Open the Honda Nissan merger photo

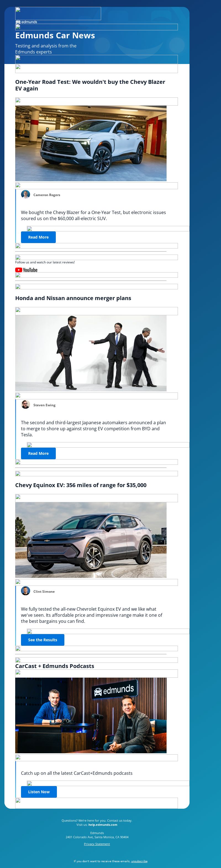(x=91, y=353)
